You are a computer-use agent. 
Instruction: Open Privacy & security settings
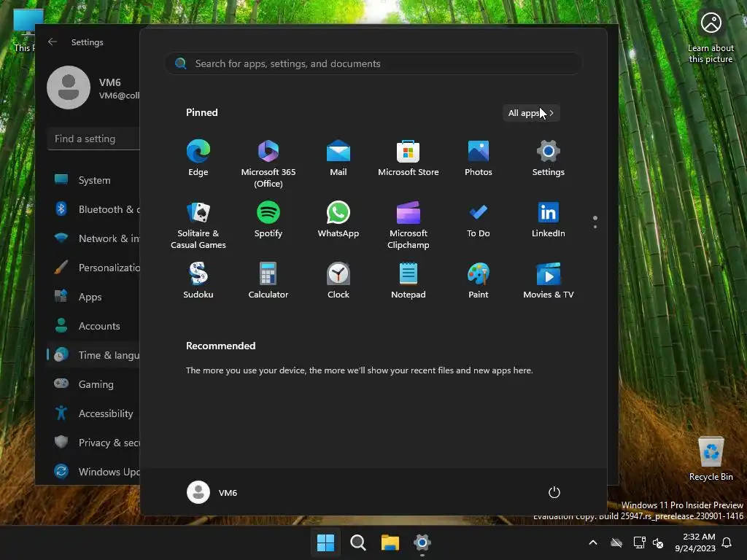click(94, 443)
